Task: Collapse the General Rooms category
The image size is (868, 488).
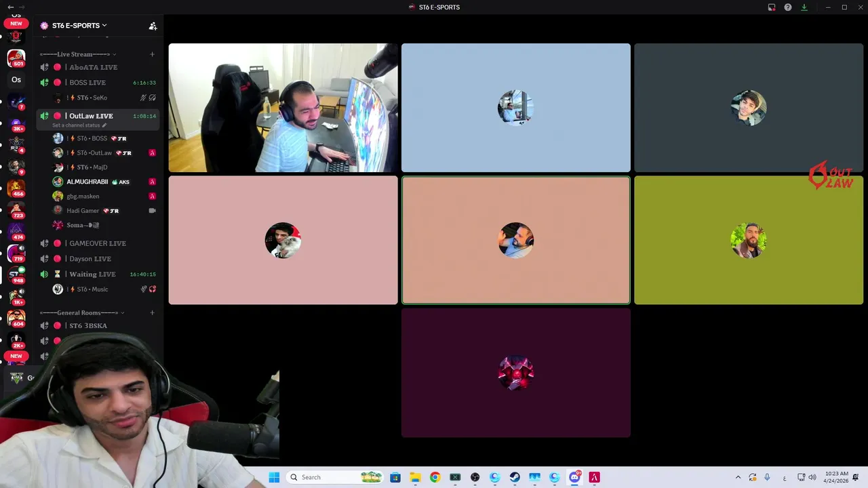Action: pos(82,312)
